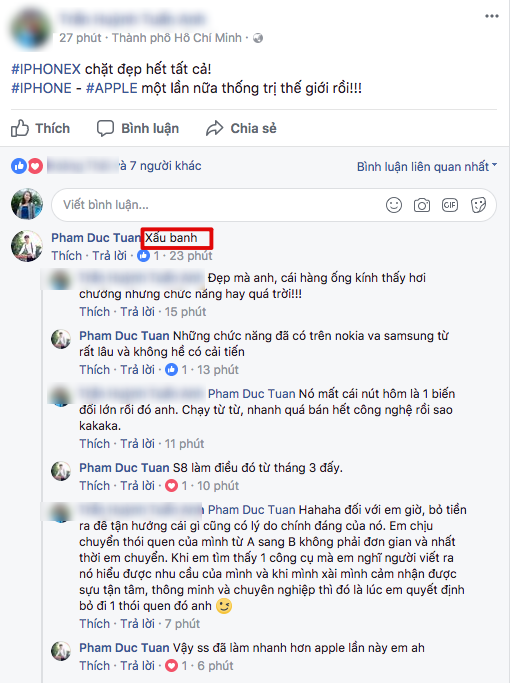Click the red heart reaction icon summary
The image size is (510, 683).
pyautogui.click(x=35, y=166)
